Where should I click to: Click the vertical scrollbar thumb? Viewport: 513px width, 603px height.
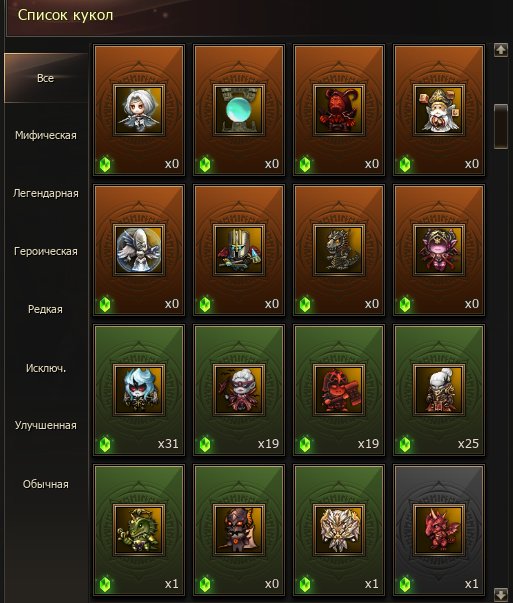click(x=501, y=126)
